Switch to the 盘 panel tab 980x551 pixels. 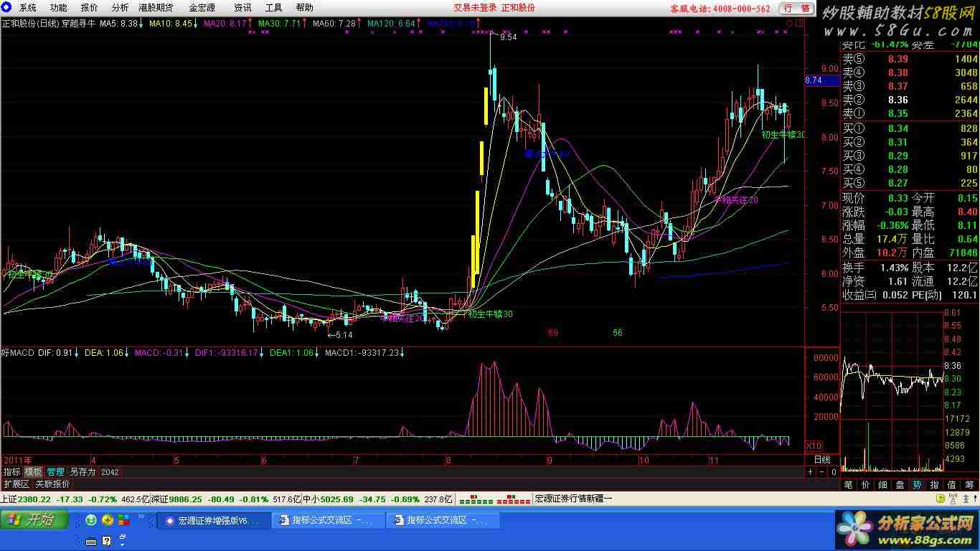[x=900, y=485]
